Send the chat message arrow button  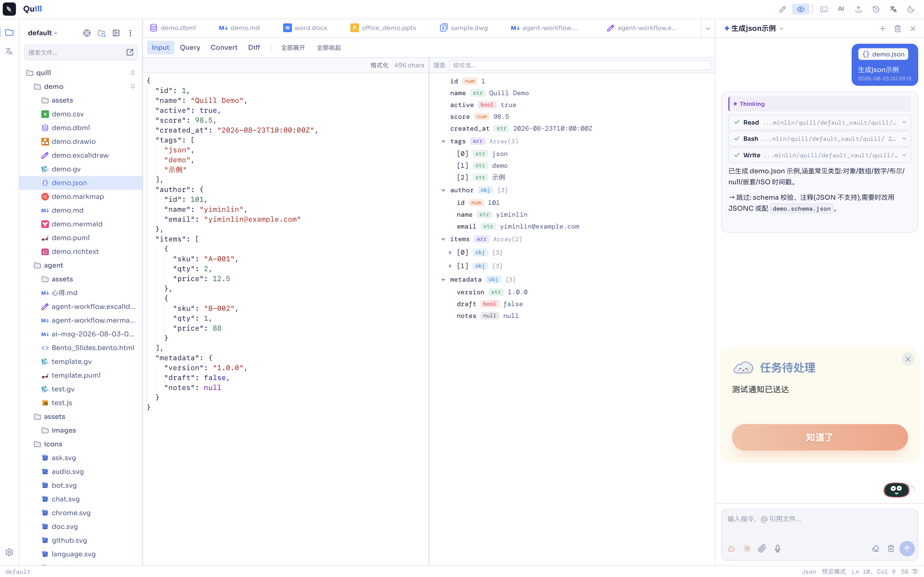(x=907, y=548)
